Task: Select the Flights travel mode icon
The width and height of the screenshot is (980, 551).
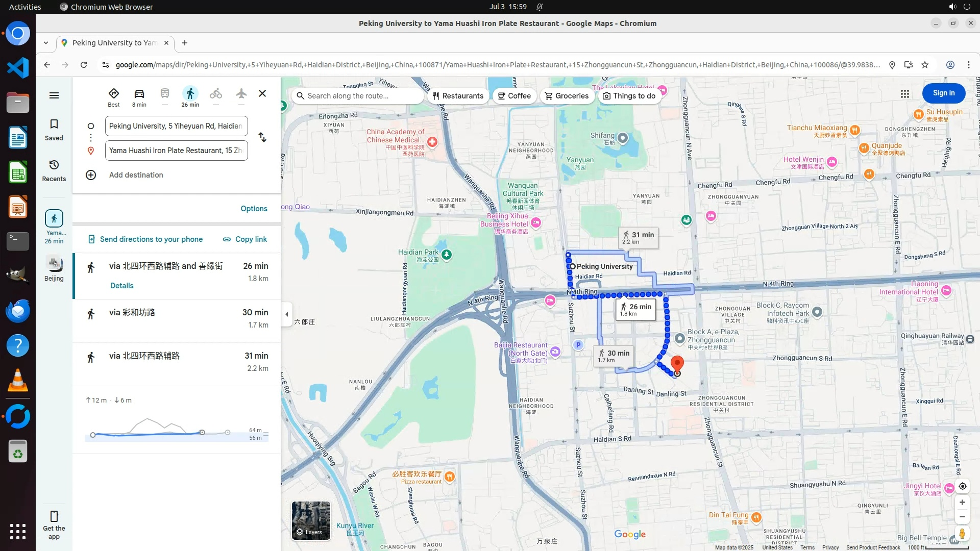Action: (241, 94)
